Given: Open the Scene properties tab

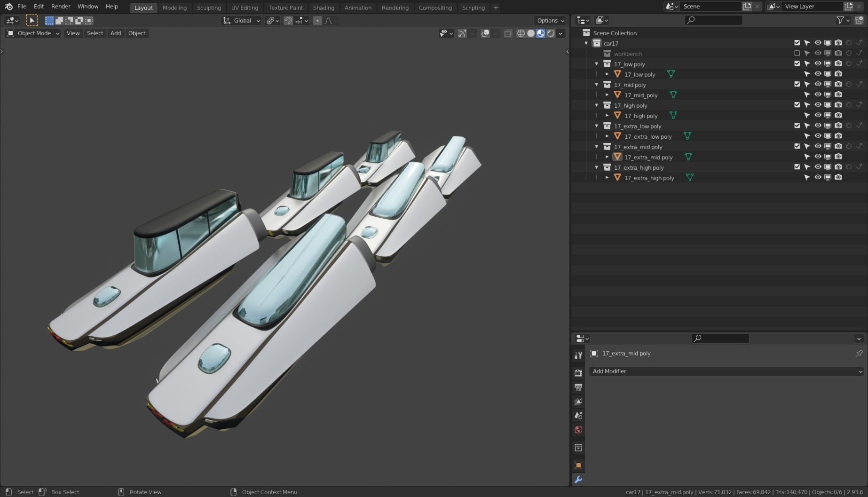Looking at the screenshot, I should tap(578, 415).
